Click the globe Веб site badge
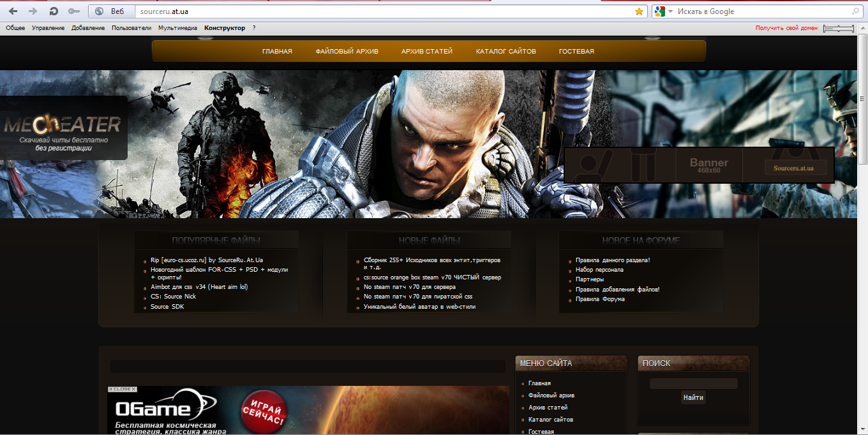Viewport: 868px width, 435px height. (x=112, y=11)
